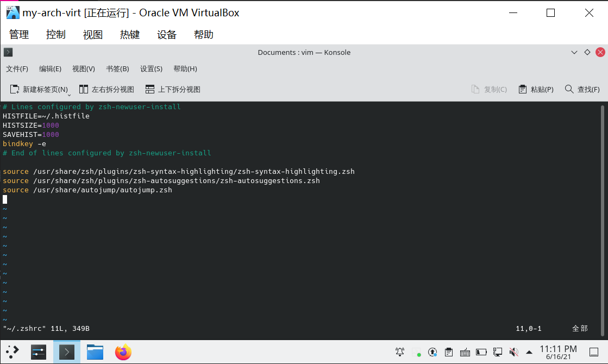Expand the hidden system tray icons arrow
The image size is (608, 364).
[x=529, y=352]
